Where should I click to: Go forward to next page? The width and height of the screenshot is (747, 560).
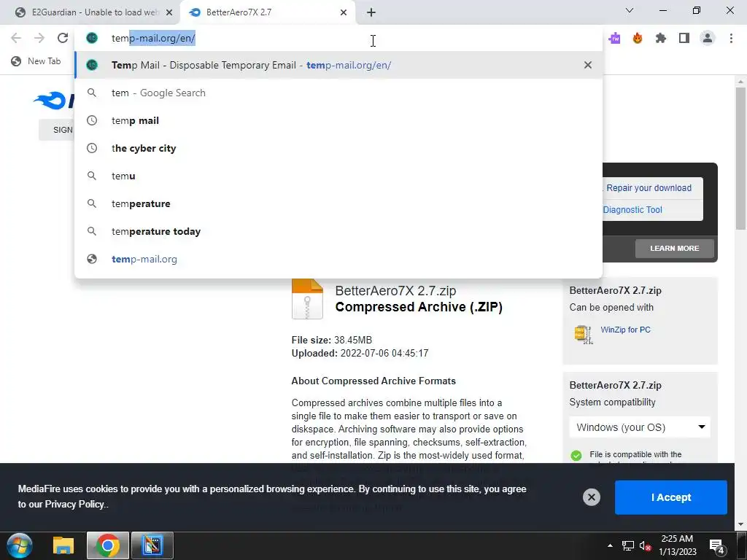(x=39, y=38)
